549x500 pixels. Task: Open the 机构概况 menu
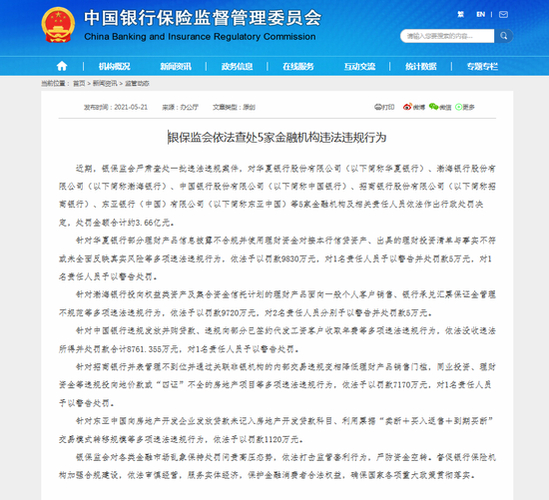114,66
